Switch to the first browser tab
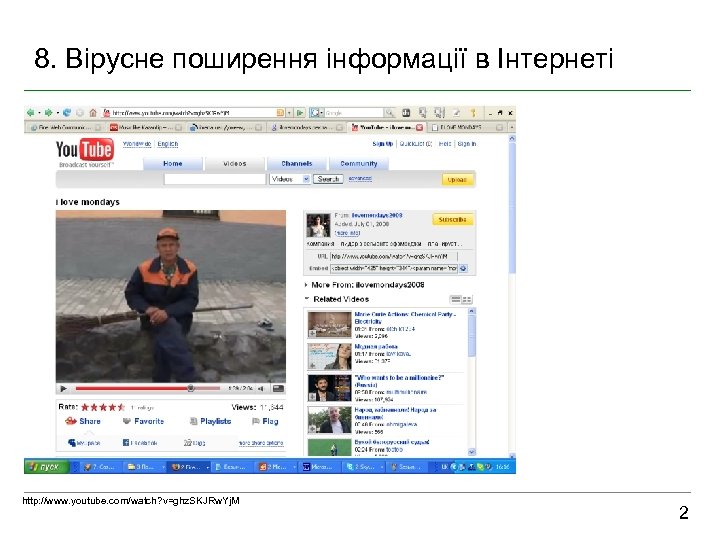 click(65, 127)
